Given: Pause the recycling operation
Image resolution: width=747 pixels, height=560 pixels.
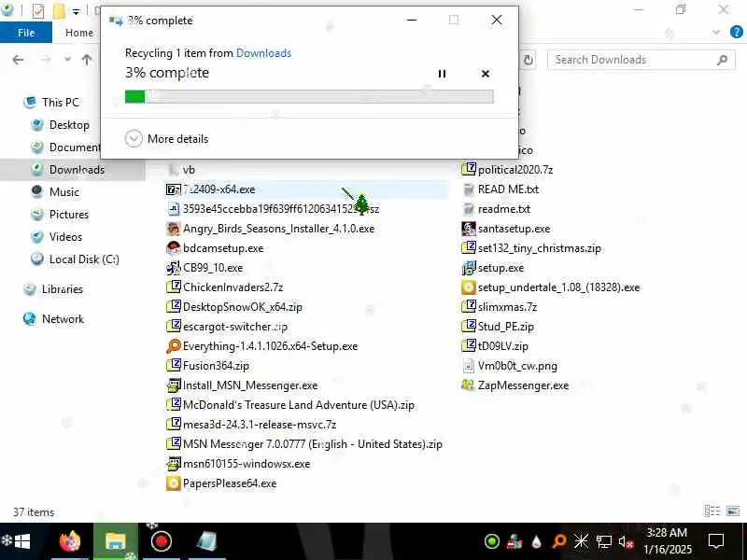Looking at the screenshot, I should click(442, 74).
